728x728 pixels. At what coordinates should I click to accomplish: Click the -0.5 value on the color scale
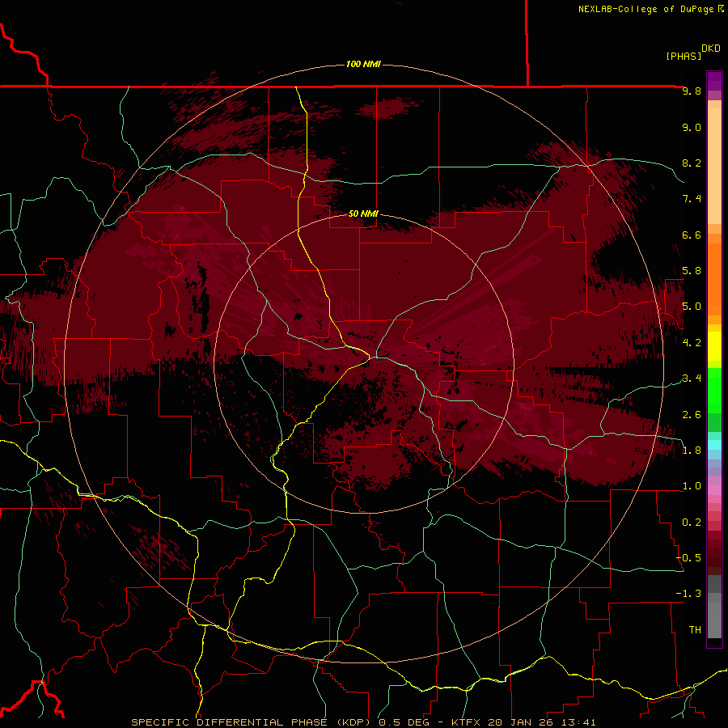click(x=688, y=558)
